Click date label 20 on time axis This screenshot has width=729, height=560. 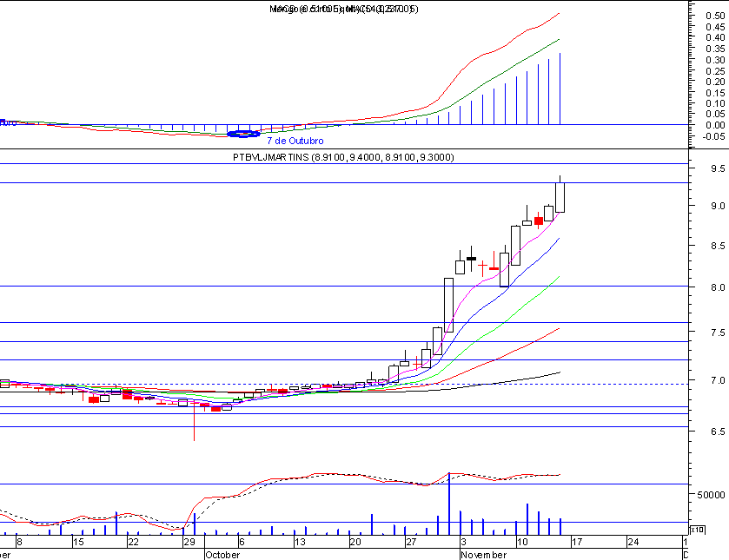click(355, 542)
